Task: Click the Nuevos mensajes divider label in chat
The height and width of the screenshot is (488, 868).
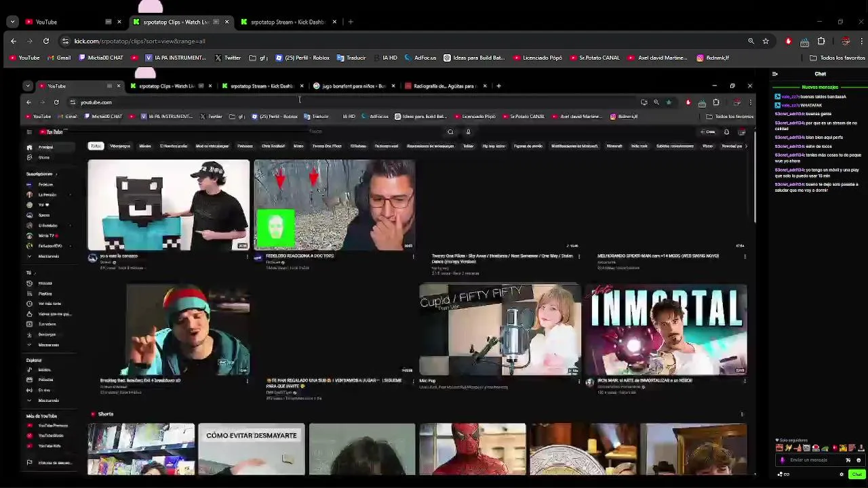Action: click(820, 87)
